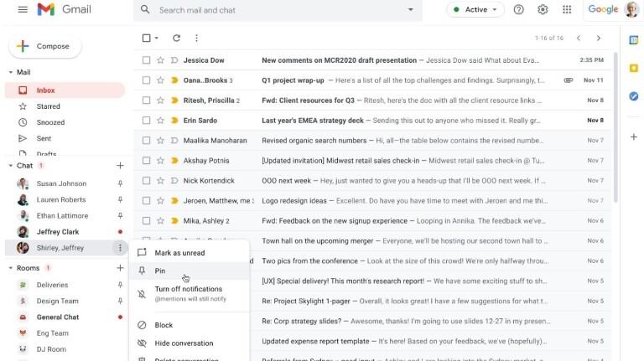Open the Updated expense report template email
The image size is (644, 361).
(x=430, y=341)
